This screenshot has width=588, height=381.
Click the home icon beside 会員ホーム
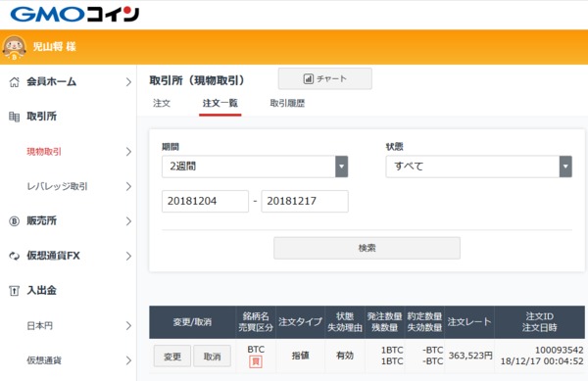(x=14, y=81)
